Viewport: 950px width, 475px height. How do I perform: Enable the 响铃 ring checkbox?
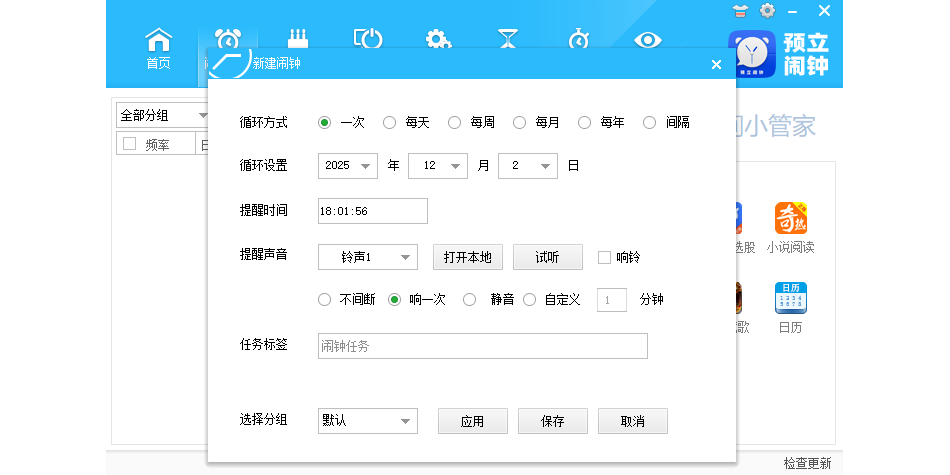pyautogui.click(x=604, y=257)
